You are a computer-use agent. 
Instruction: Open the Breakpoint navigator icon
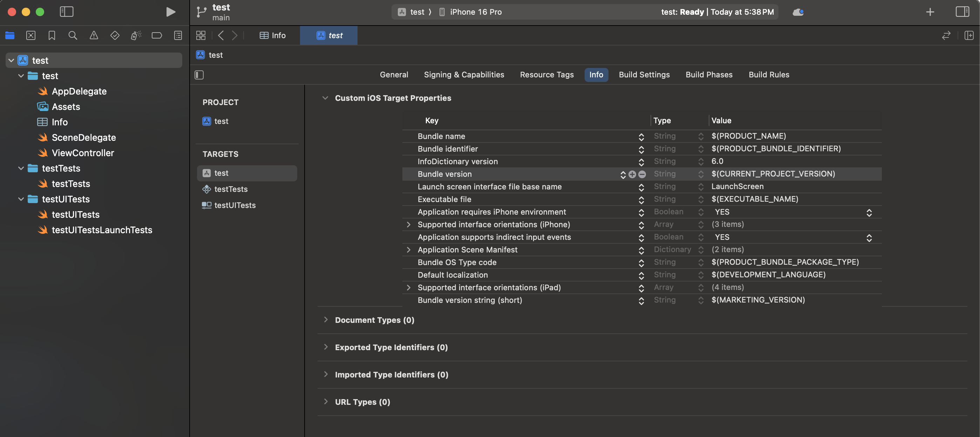pos(157,35)
